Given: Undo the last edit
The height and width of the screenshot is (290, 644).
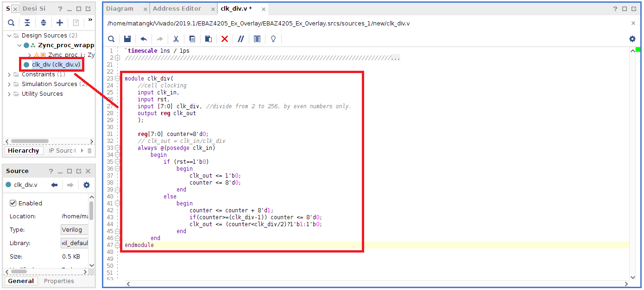Looking at the screenshot, I should click(143, 39).
